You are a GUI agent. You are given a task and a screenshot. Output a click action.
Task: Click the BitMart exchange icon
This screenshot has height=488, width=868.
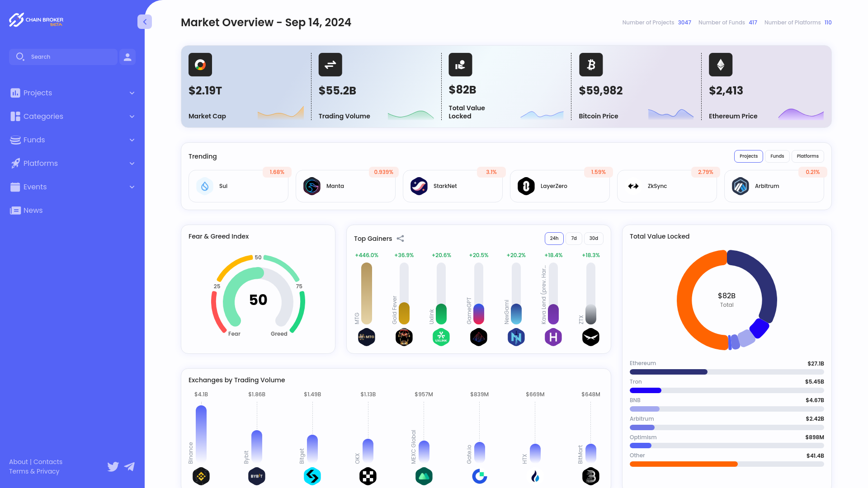[591, 476]
